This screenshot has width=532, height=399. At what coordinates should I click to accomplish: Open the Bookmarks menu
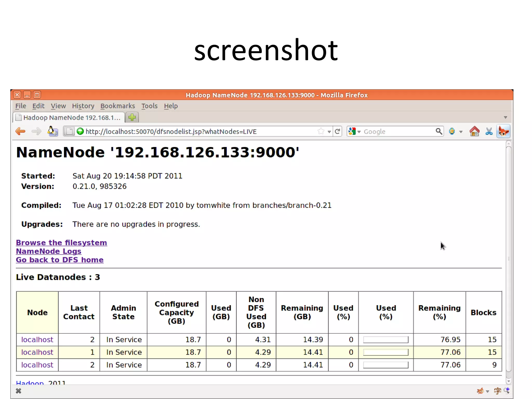tap(118, 106)
